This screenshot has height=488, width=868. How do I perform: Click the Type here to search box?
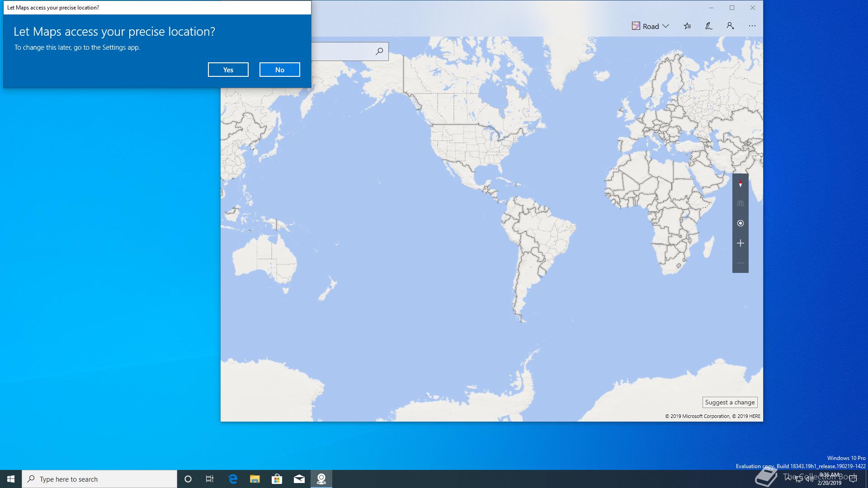(x=99, y=479)
